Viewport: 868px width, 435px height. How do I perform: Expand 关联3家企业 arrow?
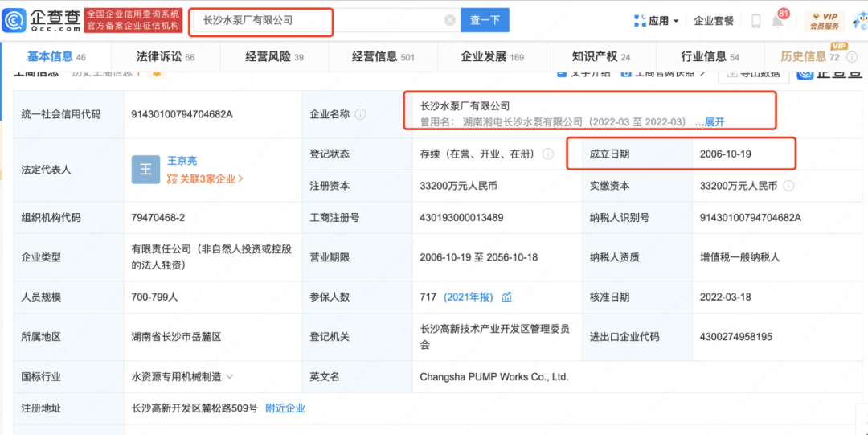[x=240, y=179]
